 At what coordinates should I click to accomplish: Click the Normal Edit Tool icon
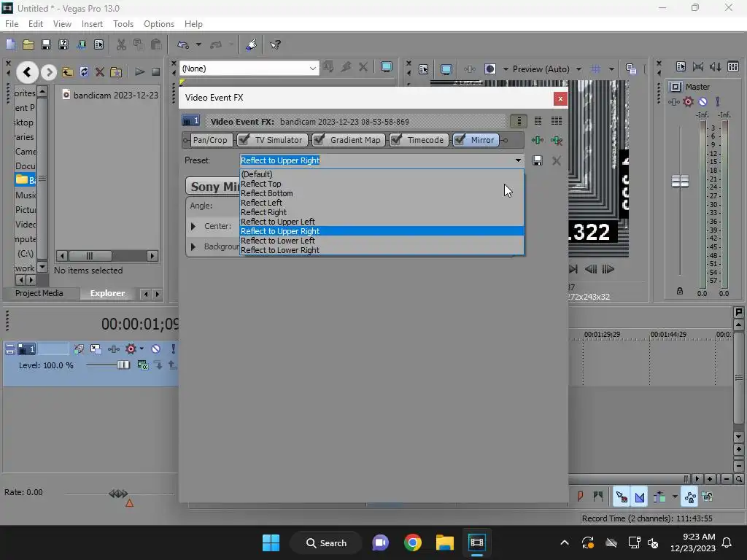coord(621,497)
